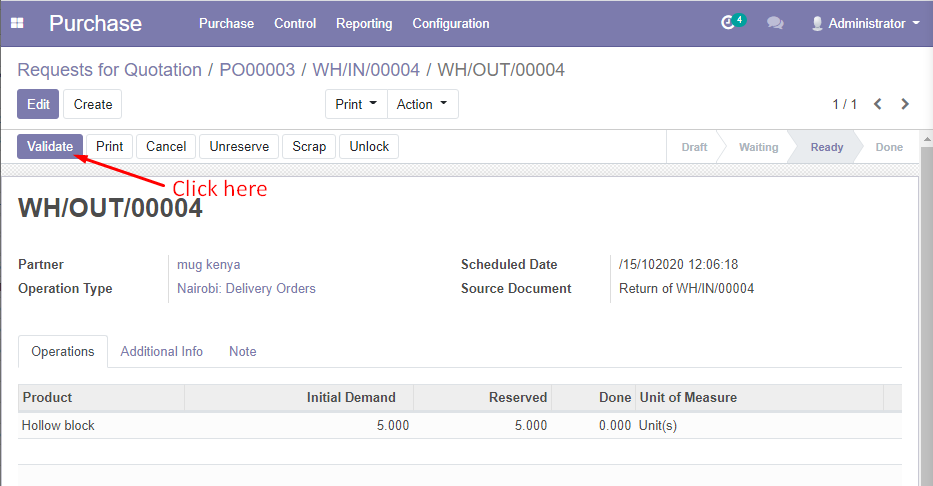Open the activities clock icon with badge 4
933x486 pixels.
click(x=732, y=23)
